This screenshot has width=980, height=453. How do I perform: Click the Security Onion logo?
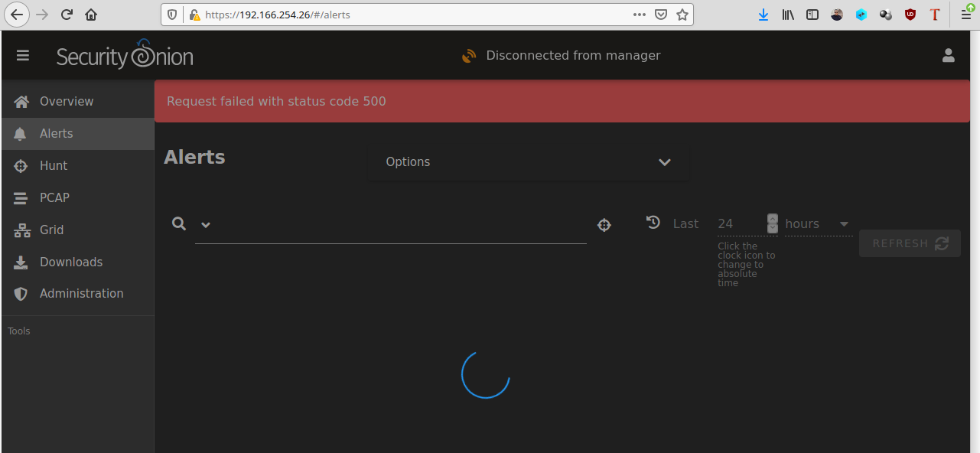(125, 55)
